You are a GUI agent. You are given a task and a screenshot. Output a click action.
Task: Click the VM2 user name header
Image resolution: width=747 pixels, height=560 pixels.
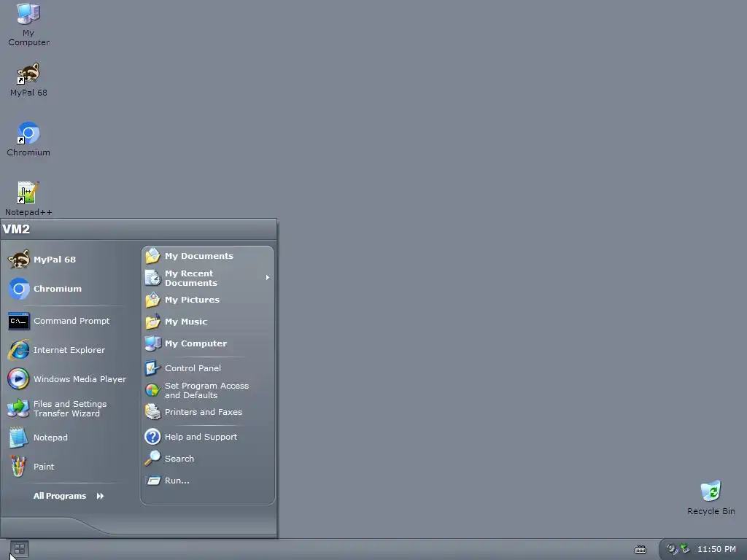(x=16, y=229)
